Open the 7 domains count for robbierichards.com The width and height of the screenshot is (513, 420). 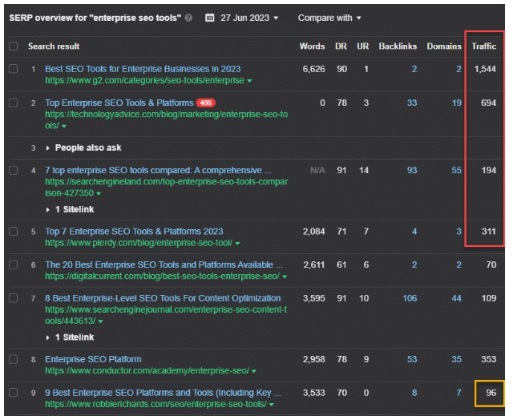(459, 393)
